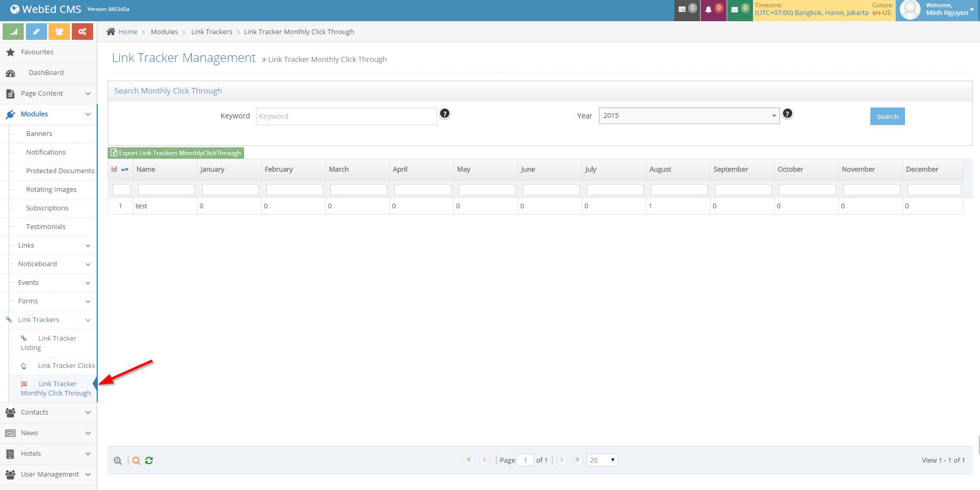Open the Link Tracker Clicks menu item
The image size is (980, 490).
66,365
